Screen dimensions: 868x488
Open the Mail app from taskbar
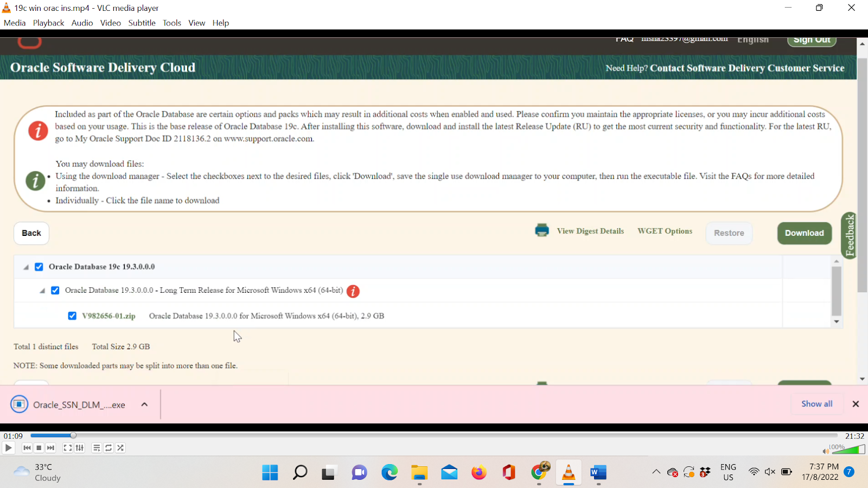point(449,473)
